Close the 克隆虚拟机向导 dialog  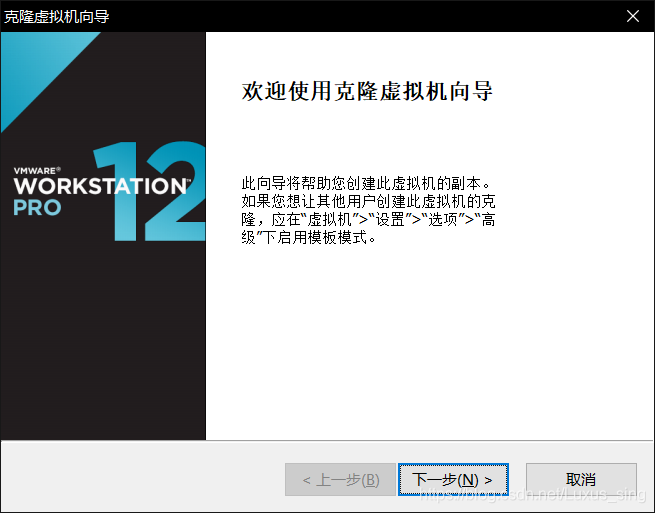[x=632, y=16]
